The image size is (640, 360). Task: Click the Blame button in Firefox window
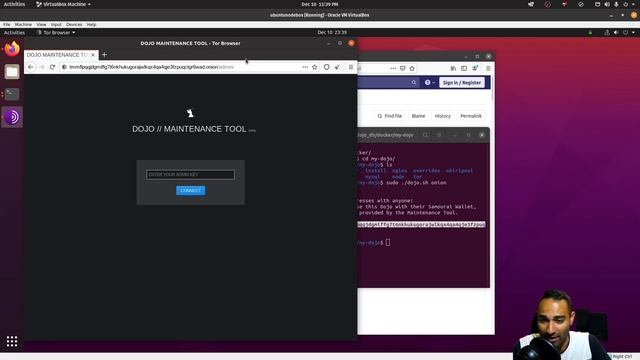pos(418,116)
